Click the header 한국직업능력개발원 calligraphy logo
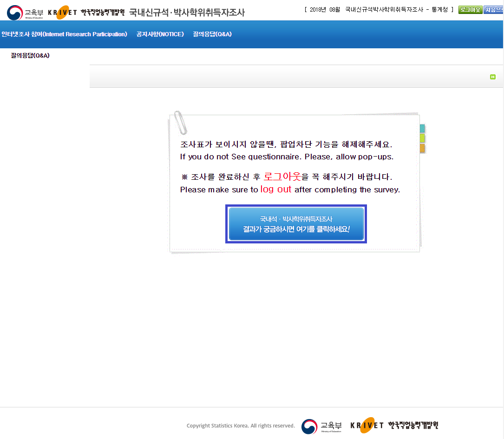Screen dimensions: 504x439 103,13
